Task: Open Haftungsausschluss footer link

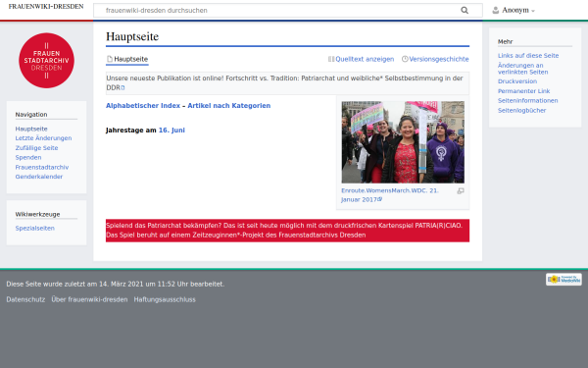Action: pyautogui.click(x=165, y=299)
